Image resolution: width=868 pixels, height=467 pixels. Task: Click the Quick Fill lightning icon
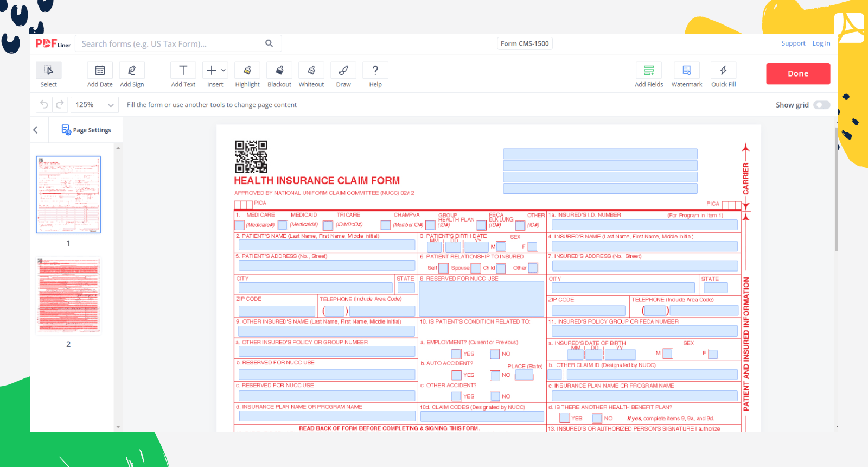pyautogui.click(x=723, y=71)
